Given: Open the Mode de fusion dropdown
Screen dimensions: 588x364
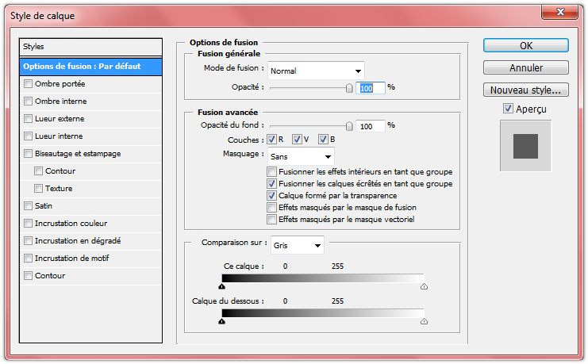Looking at the screenshot, I should 316,71.
